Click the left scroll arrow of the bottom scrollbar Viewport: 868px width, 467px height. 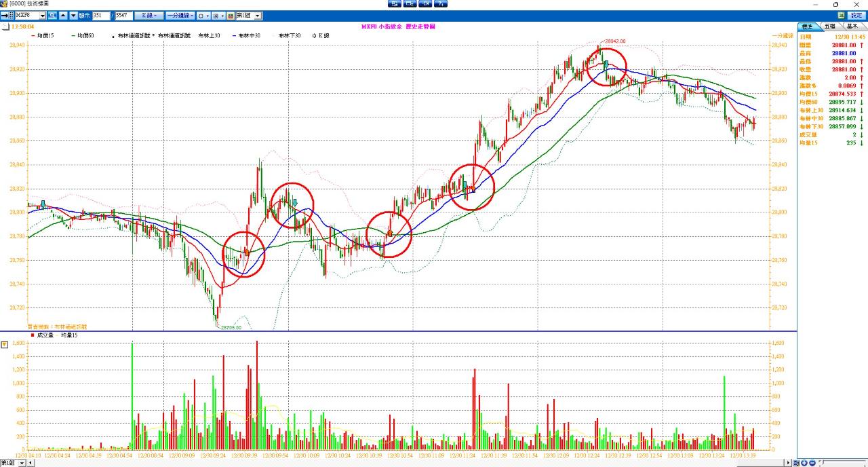(x=31, y=463)
